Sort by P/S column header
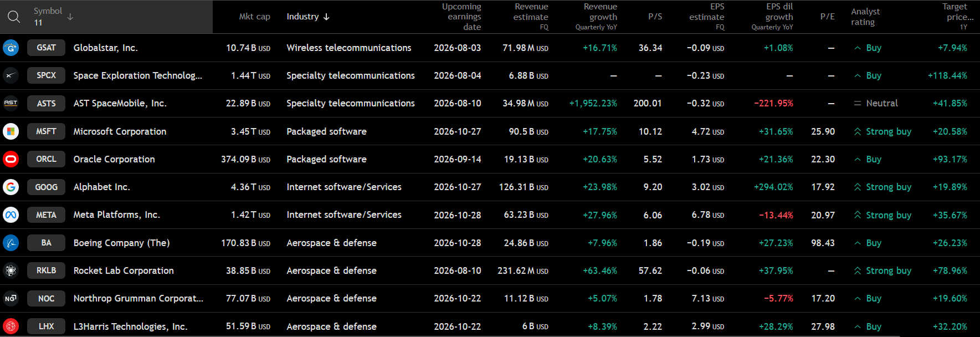This screenshot has width=980, height=337. pyautogui.click(x=655, y=17)
